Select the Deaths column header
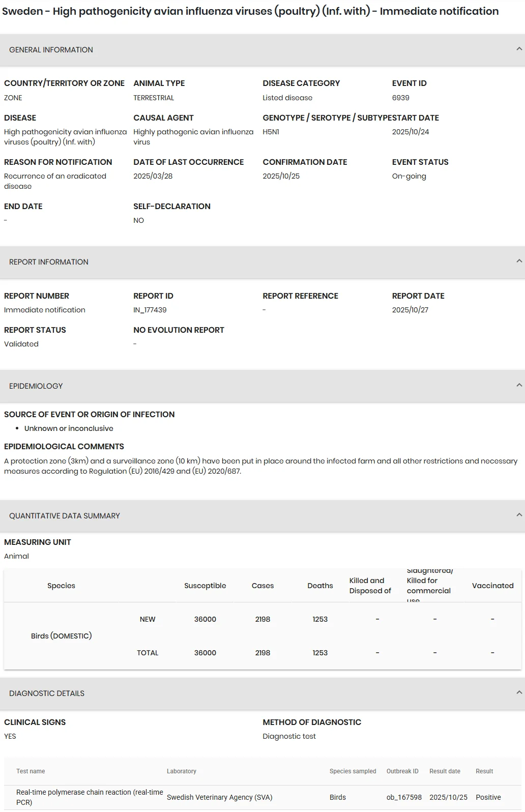This screenshot has height=812, width=525. click(x=320, y=586)
